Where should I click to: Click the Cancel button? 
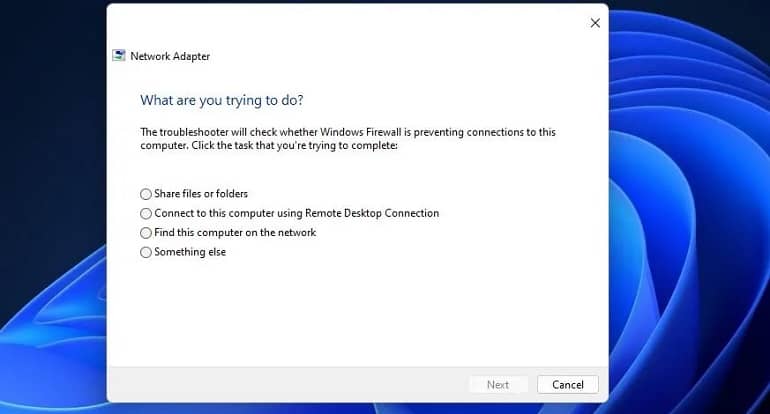tap(568, 385)
